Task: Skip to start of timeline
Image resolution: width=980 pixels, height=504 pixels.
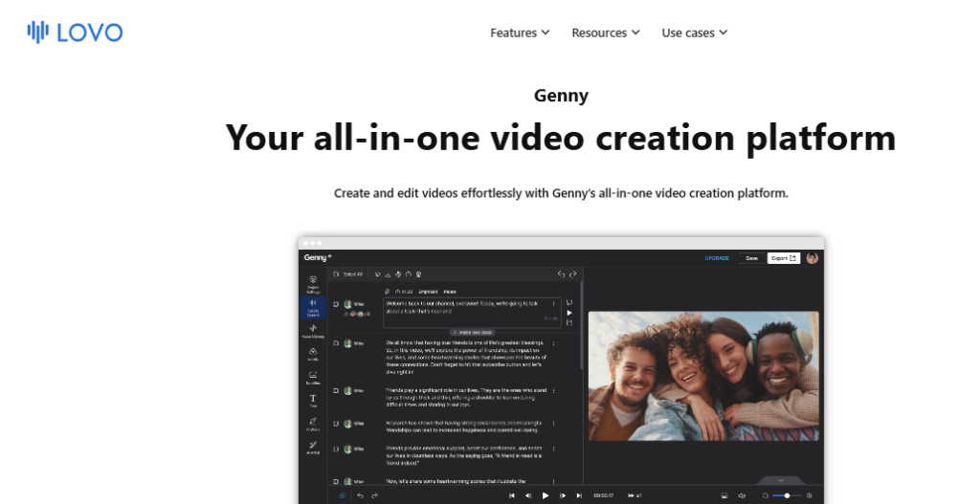Action: click(x=511, y=495)
